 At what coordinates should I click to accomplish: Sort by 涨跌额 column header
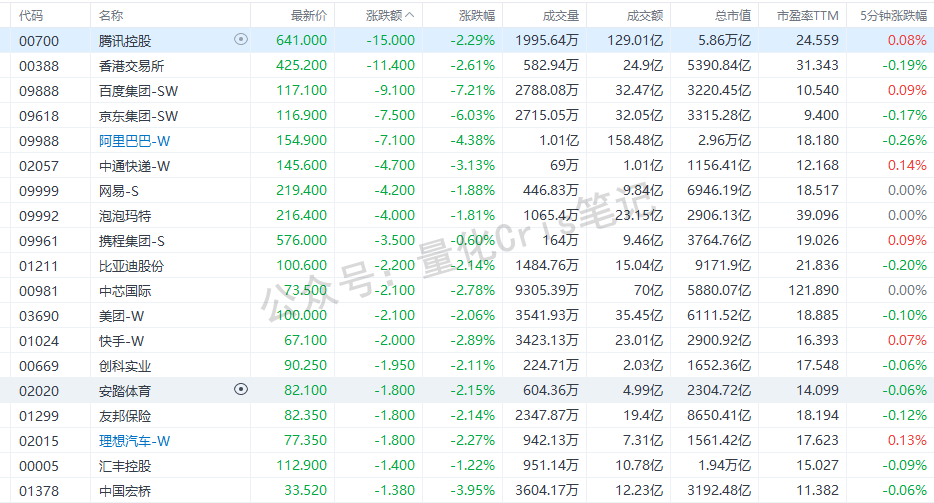pyautogui.click(x=390, y=15)
